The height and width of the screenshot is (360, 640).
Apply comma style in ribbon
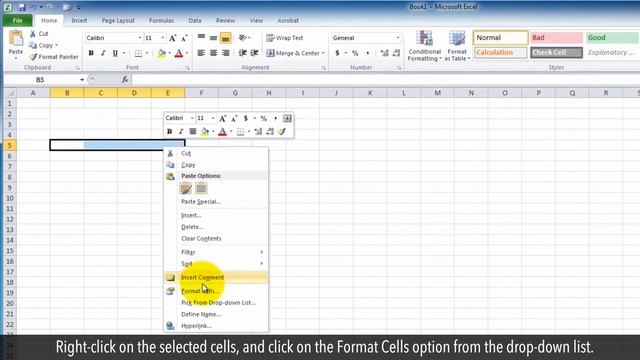tap(367, 53)
